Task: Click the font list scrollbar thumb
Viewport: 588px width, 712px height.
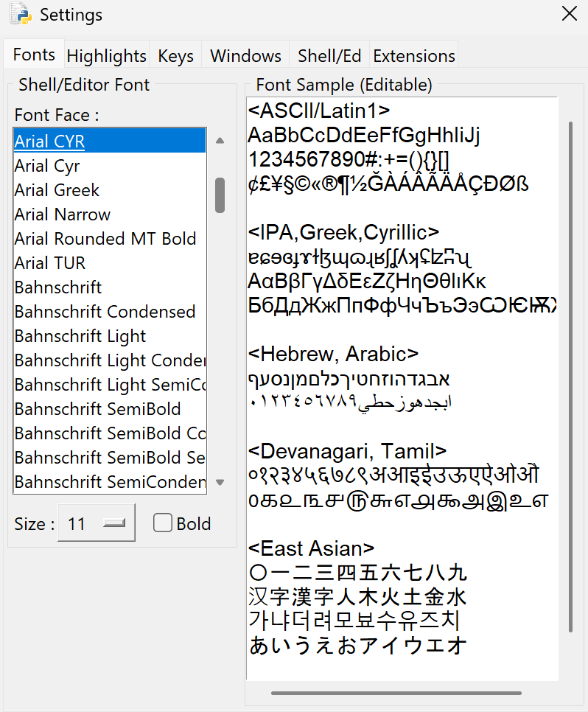Action: pos(220,195)
